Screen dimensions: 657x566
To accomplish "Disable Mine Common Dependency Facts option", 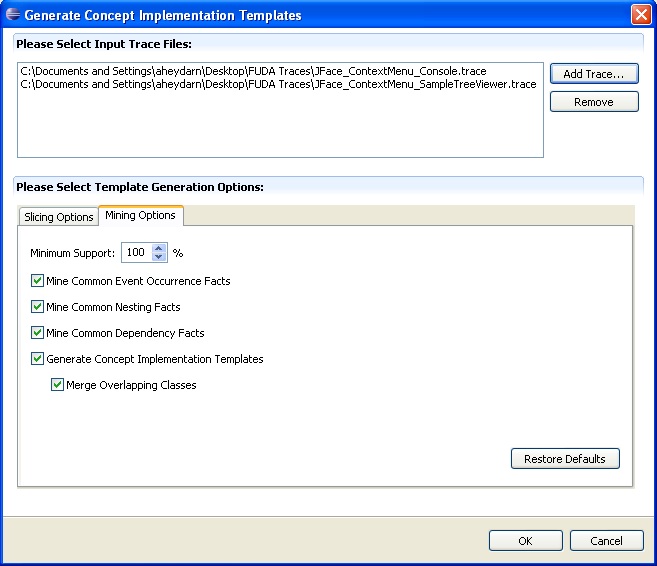I will [x=38, y=333].
